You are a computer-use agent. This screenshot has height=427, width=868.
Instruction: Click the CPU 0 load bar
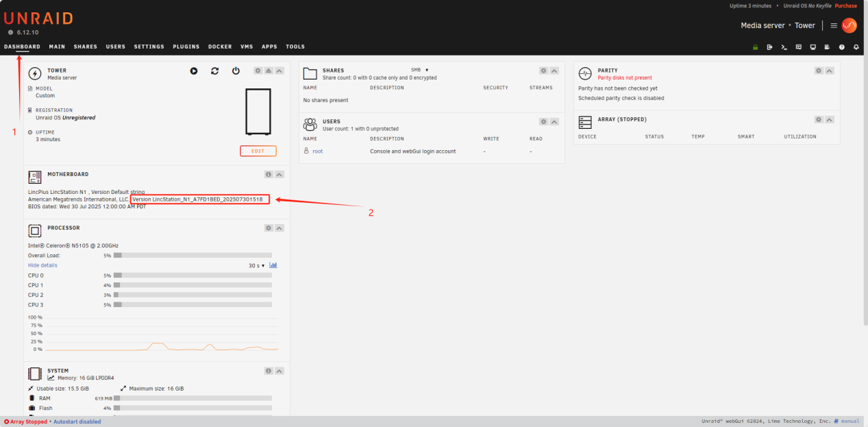(193, 276)
